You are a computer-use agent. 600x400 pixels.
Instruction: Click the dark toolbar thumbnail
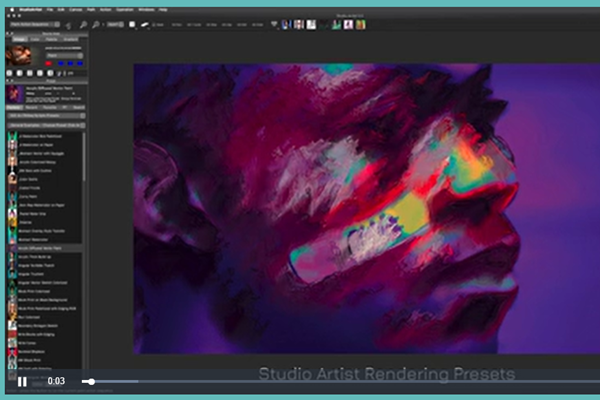(324, 25)
